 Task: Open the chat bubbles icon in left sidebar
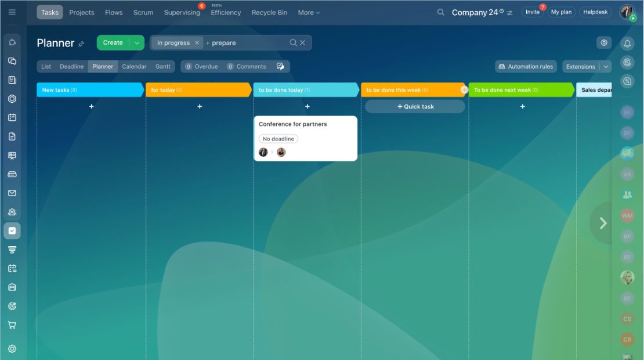click(x=12, y=61)
